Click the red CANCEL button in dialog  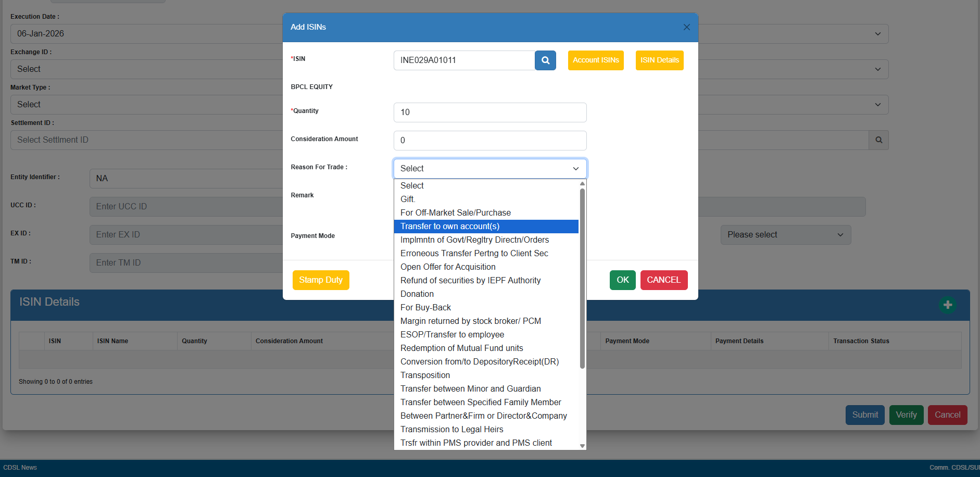coord(663,280)
